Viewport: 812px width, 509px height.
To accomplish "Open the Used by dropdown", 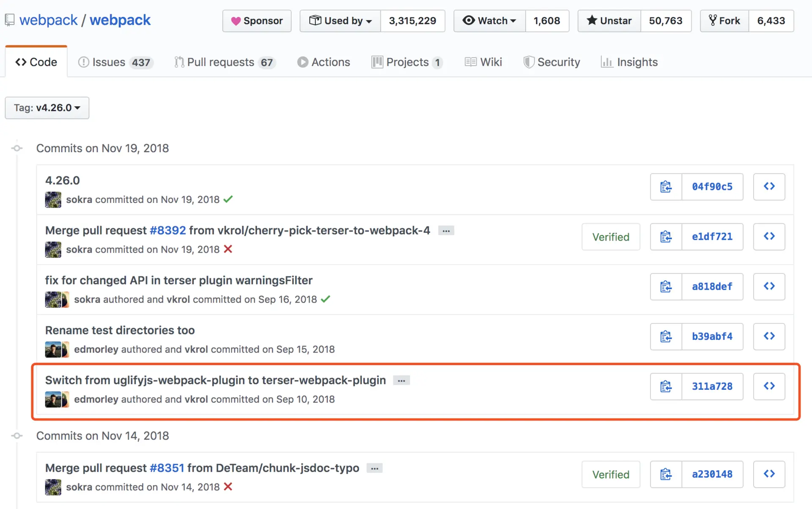I will coord(340,21).
